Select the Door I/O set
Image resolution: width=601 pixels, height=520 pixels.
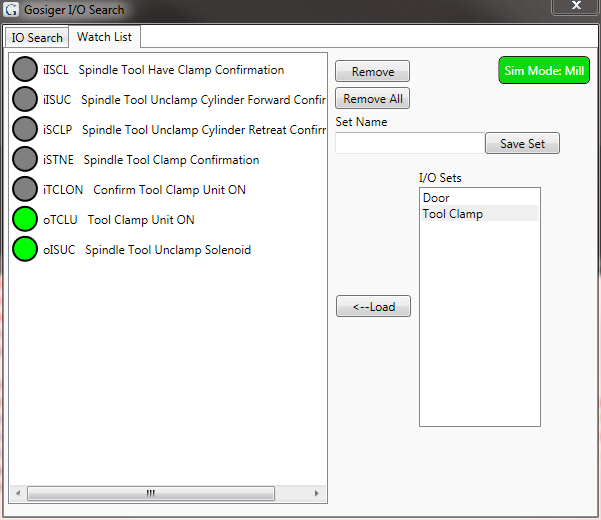tap(436, 198)
